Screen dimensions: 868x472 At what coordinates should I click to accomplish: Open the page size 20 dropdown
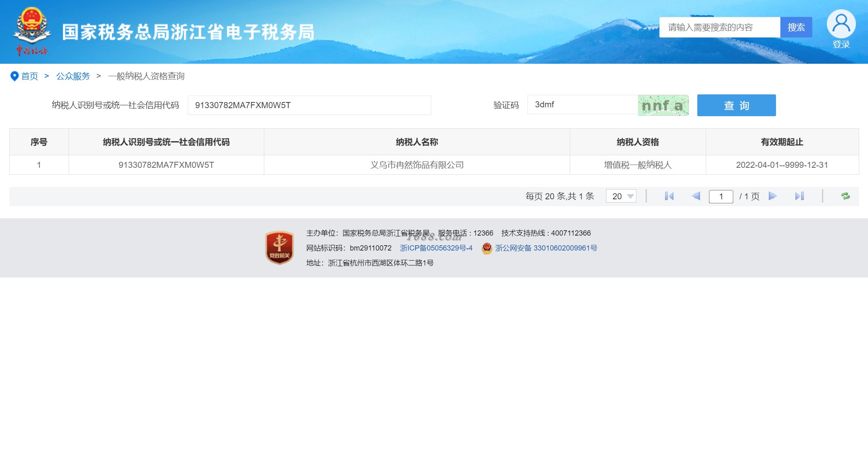click(x=621, y=196)
